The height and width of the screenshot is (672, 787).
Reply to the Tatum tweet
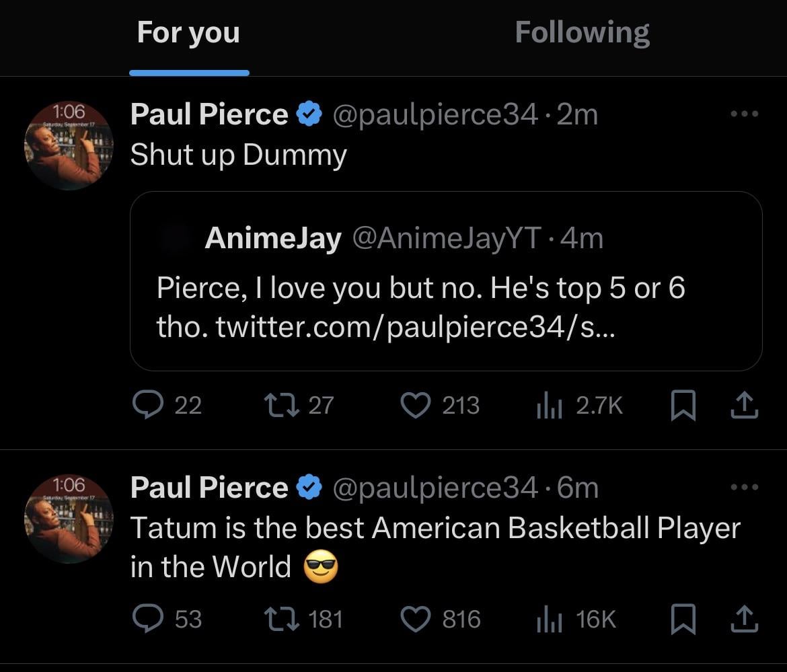coord(146,619)
